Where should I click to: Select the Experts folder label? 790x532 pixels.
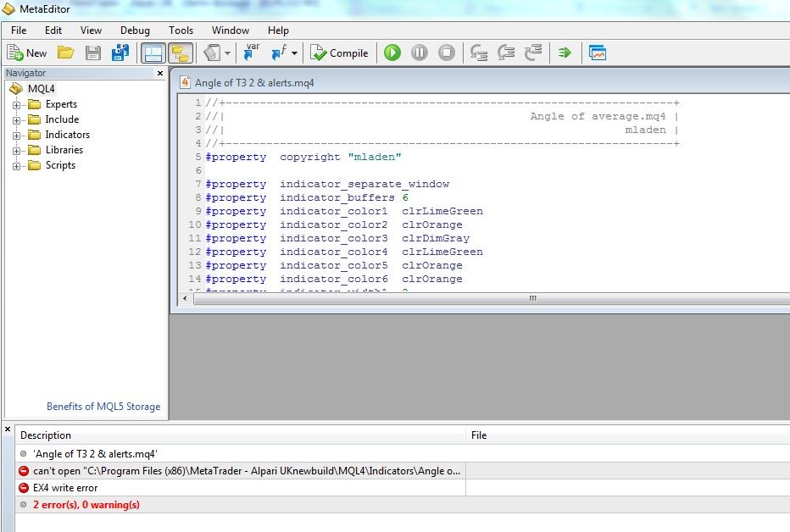click(61, 104)
